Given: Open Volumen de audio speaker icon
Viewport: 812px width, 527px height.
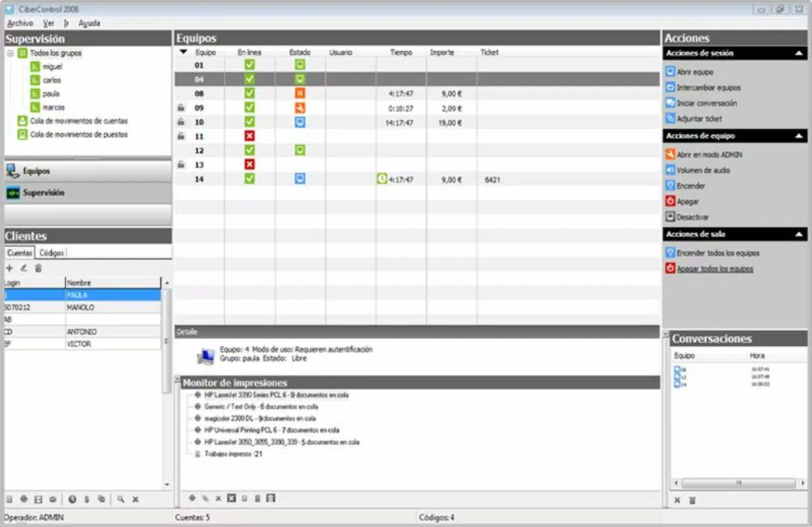Looking at the screenshot, I should (x=670, y=170).
